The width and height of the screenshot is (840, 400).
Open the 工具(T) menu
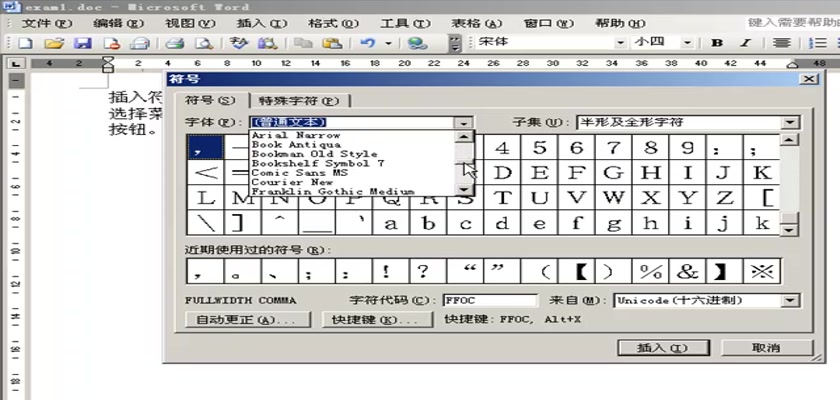pos(405,24)
